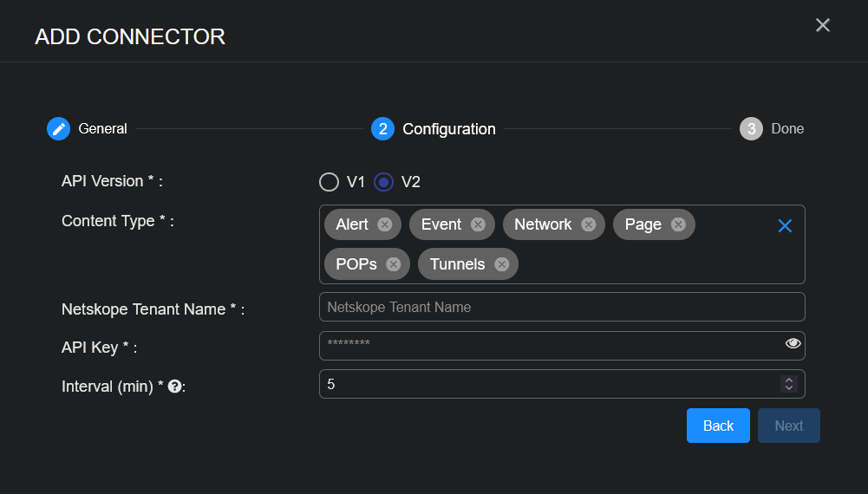
Task: Show the API Key with eye icon
Action: [793, 344]
